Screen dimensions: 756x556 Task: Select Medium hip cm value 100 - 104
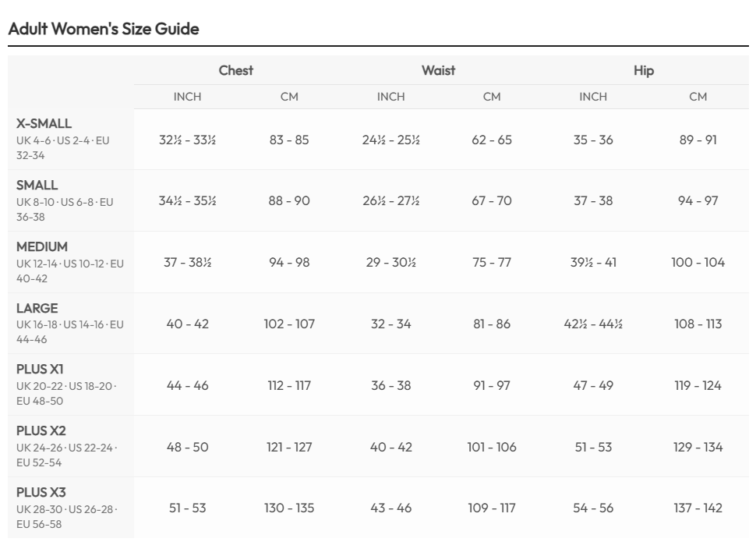coord(698,263)
